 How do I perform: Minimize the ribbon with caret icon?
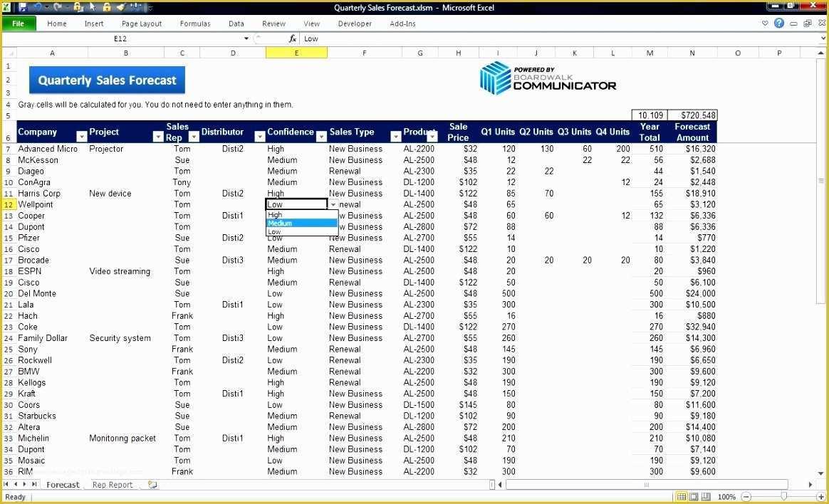tap(765, 23)
